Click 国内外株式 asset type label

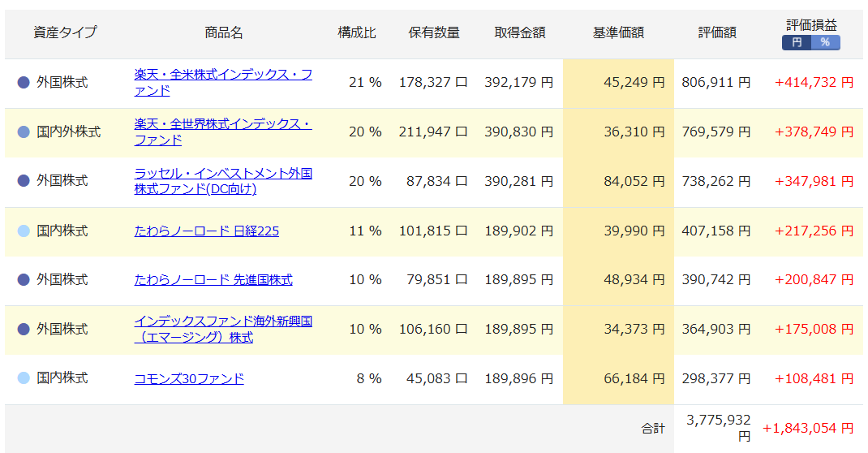coord(69,132)
